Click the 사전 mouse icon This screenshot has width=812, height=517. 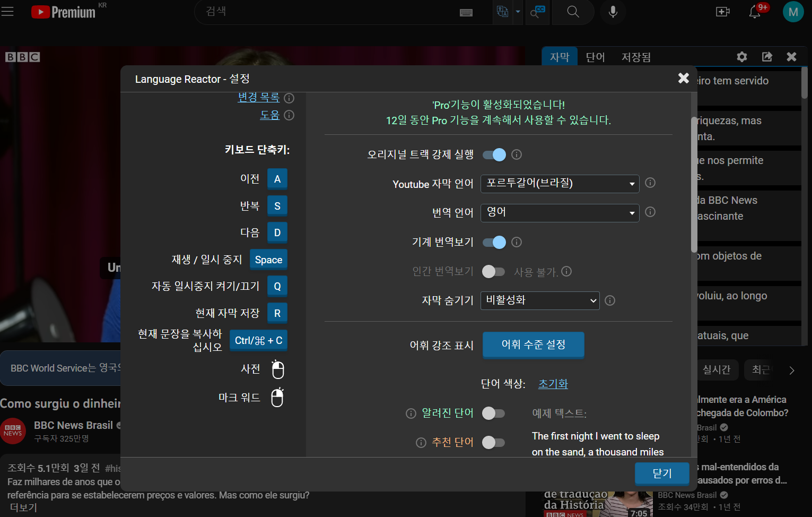(x=278, y=369)
